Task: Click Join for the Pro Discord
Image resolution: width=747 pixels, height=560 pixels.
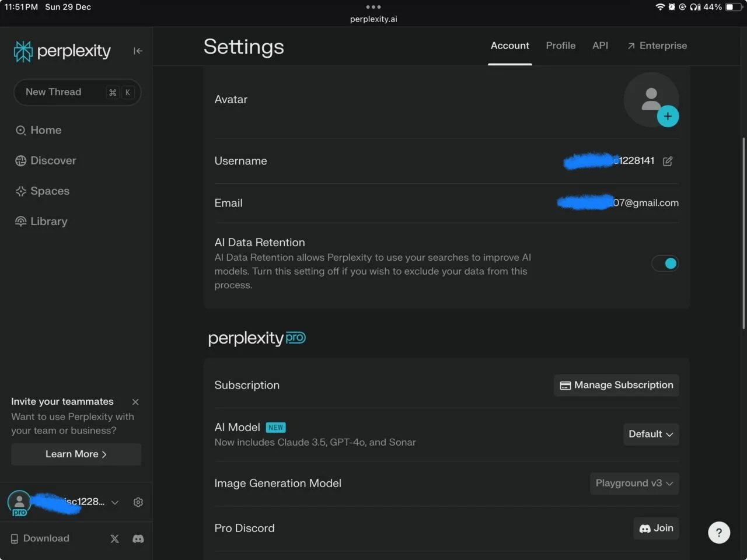Action: coord(656,528)
